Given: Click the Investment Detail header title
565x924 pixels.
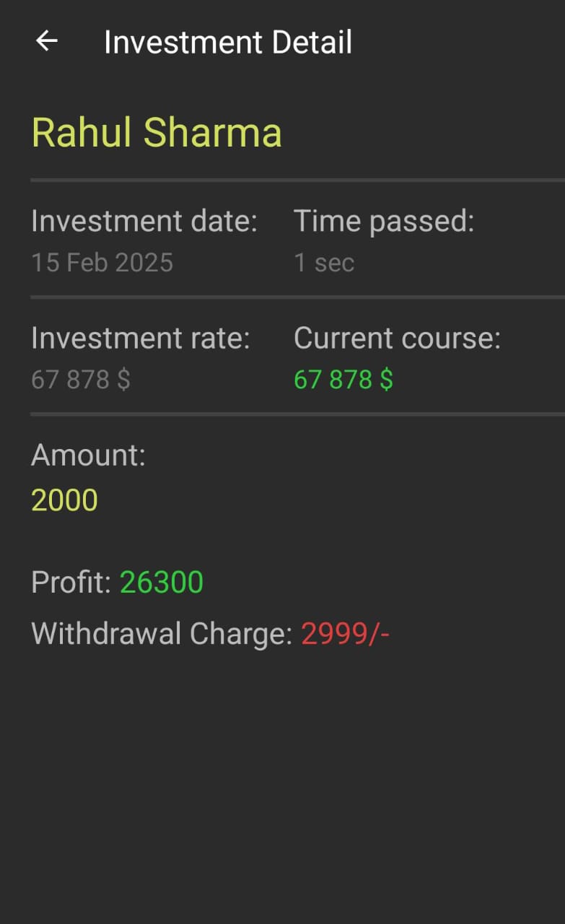Looking at the screenshot, I should (x=228, y=42).
